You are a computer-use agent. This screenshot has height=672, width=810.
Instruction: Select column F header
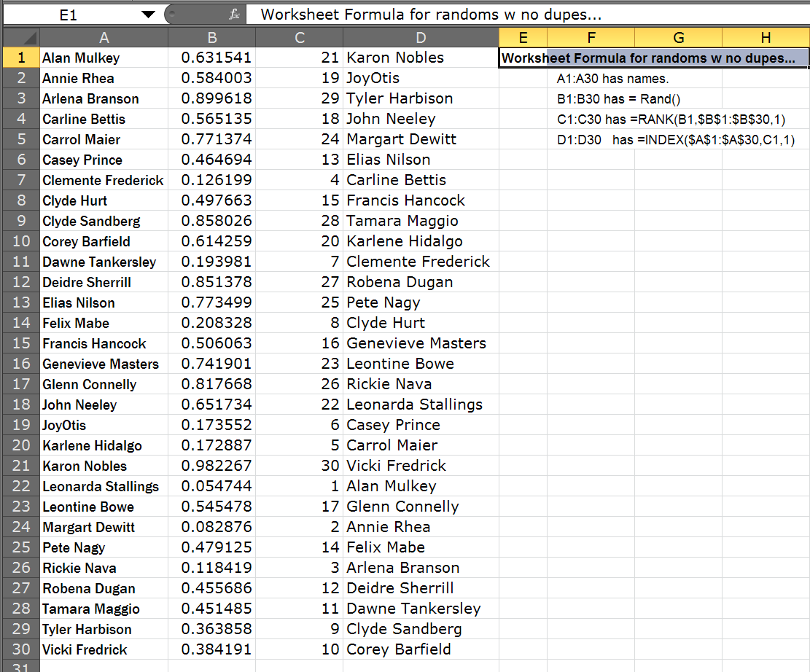tap(591, 38)
